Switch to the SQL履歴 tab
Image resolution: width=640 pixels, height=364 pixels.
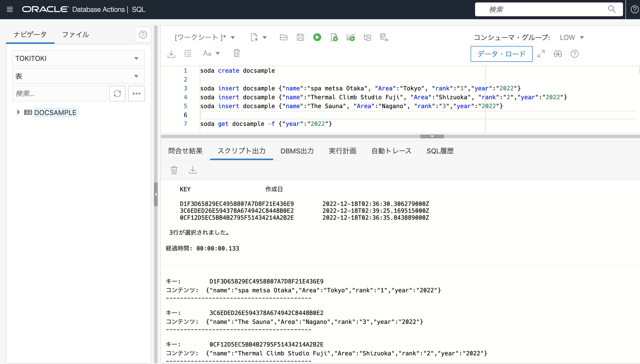(x=440, y=151)
